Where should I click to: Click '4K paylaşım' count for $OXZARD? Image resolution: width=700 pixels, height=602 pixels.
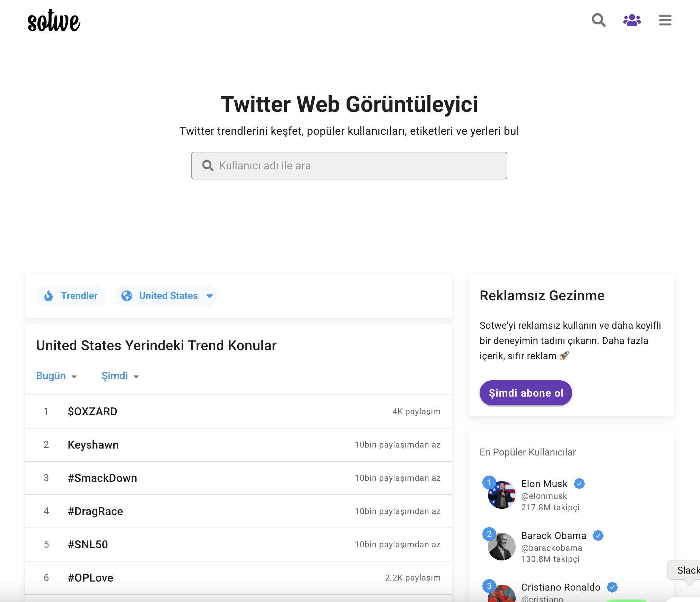(x=416, y=411)
